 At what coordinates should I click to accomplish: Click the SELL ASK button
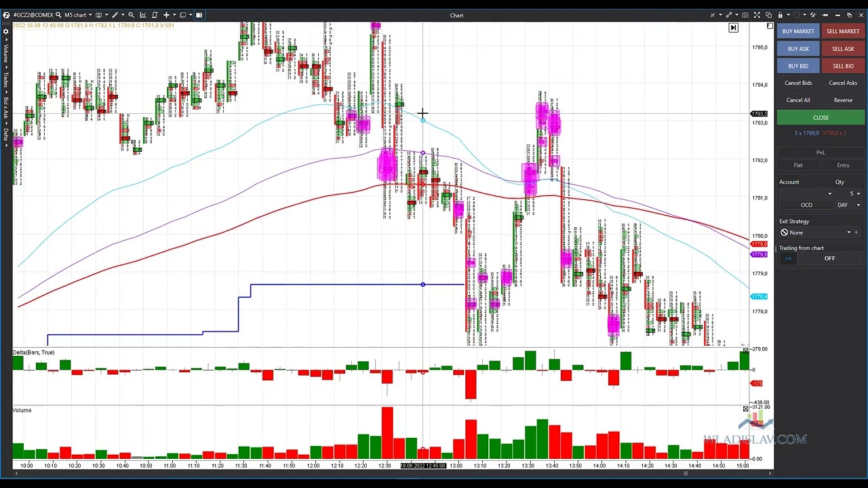(x=843, y=49)
